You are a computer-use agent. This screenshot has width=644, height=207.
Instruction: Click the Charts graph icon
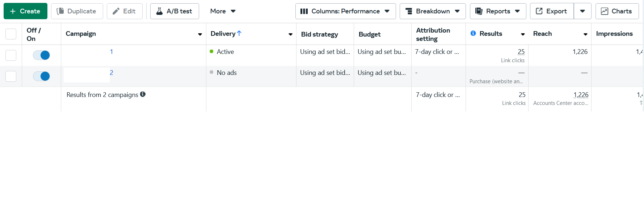coord(604,11)
